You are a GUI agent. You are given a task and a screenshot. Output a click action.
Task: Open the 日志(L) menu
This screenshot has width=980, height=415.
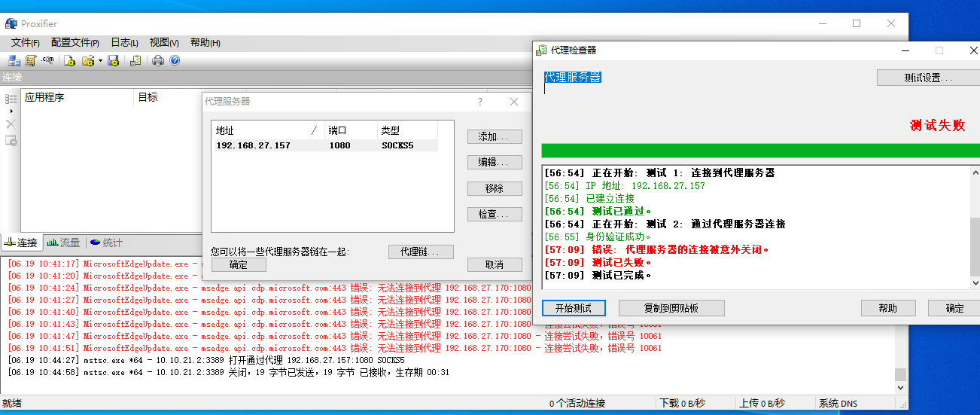124,42
